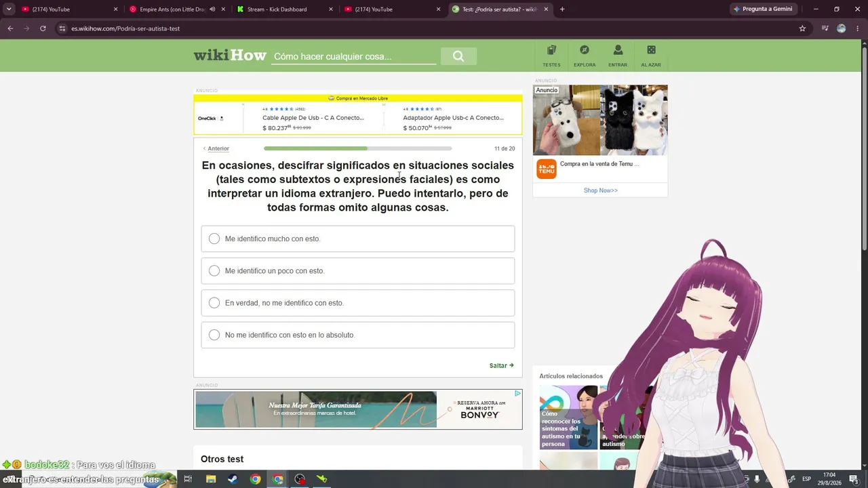Open the Chrome media control icon
Screen dimensions: 868x488
[825, 28]
